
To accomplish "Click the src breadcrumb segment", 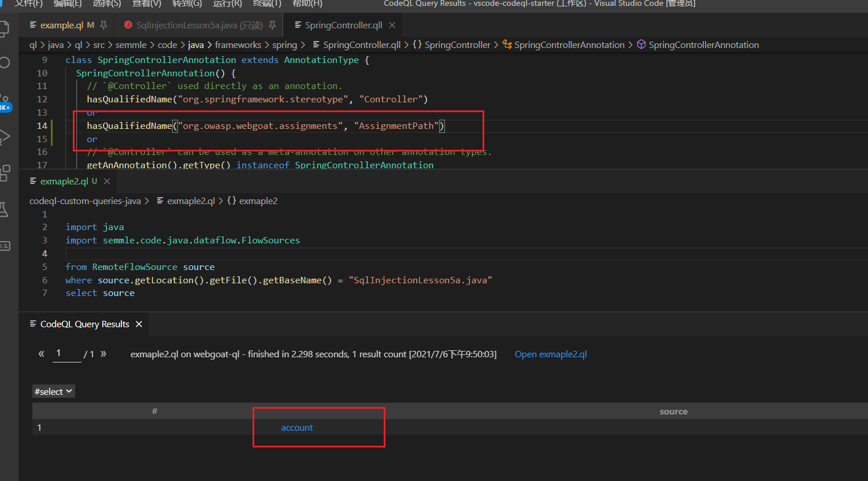I will point(99,45).
